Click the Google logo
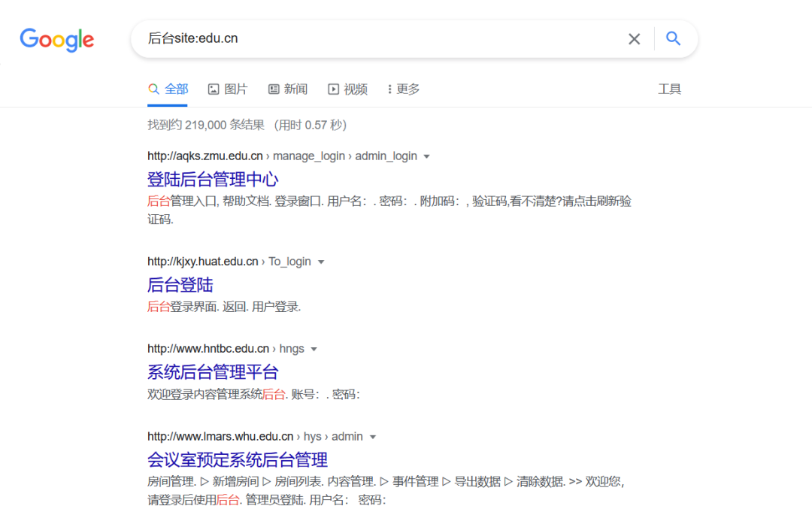 pyautogui.click(x=57, y=40)
